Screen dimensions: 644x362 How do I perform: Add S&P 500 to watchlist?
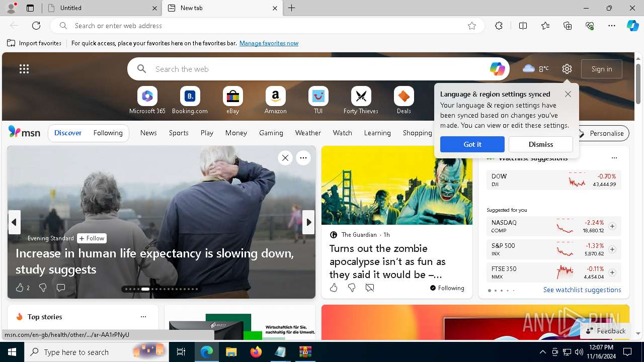click(x=612, y=249)
